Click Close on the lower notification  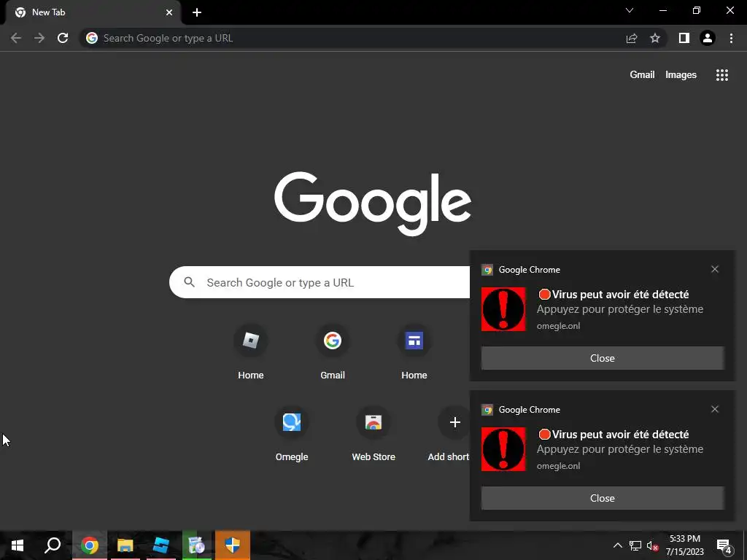(602, 498)
